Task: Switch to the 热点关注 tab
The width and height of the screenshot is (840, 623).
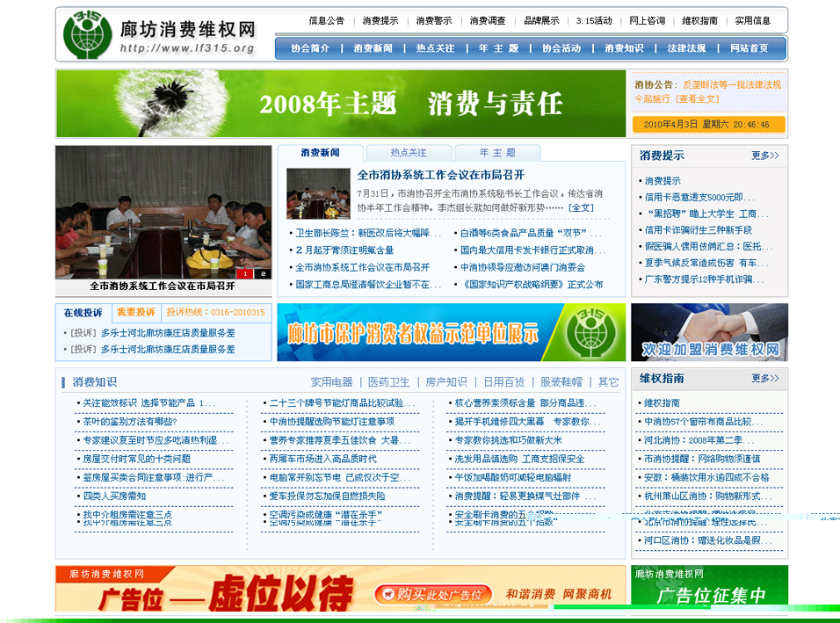Action: (x=409, y=153)
